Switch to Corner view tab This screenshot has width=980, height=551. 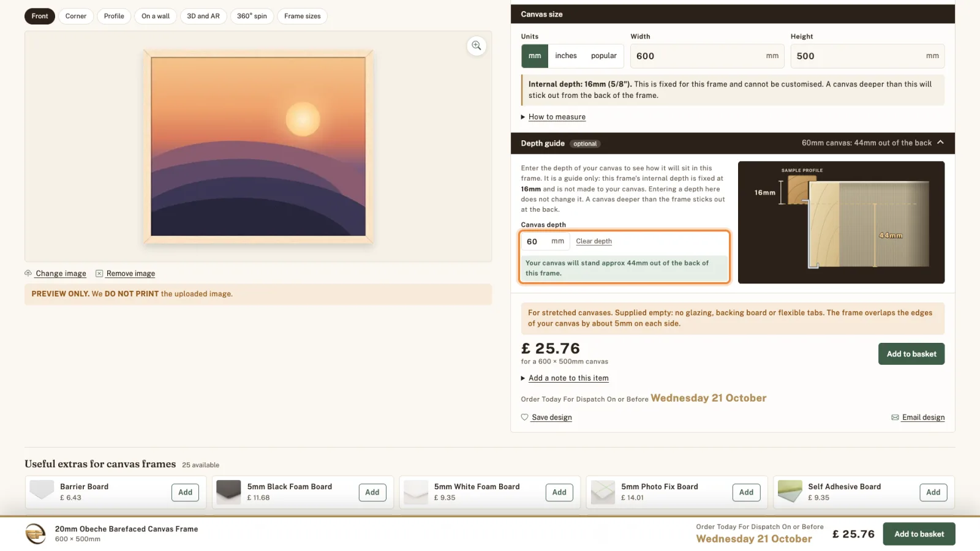tap(76, 16)
